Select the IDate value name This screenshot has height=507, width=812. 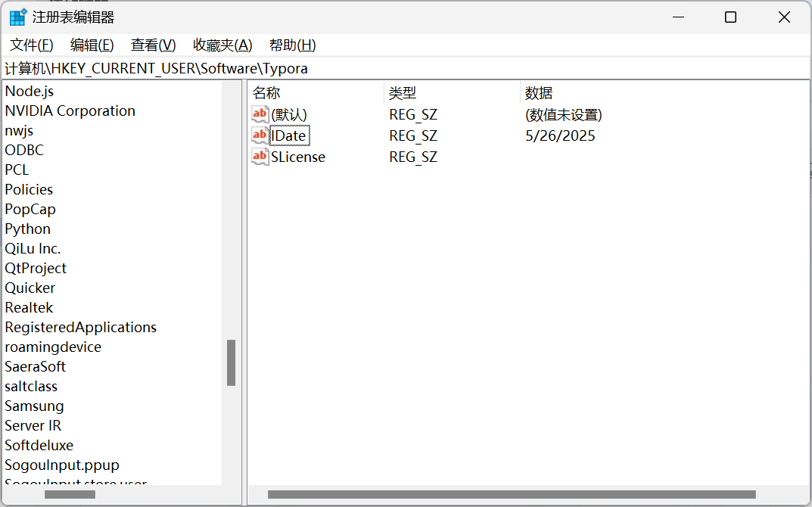pos(289,135)
